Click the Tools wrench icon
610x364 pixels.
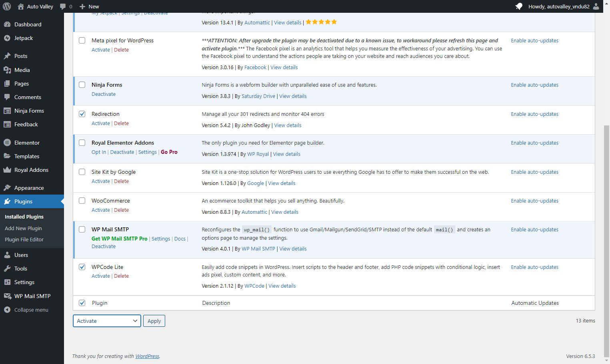(x=7, y=269)
